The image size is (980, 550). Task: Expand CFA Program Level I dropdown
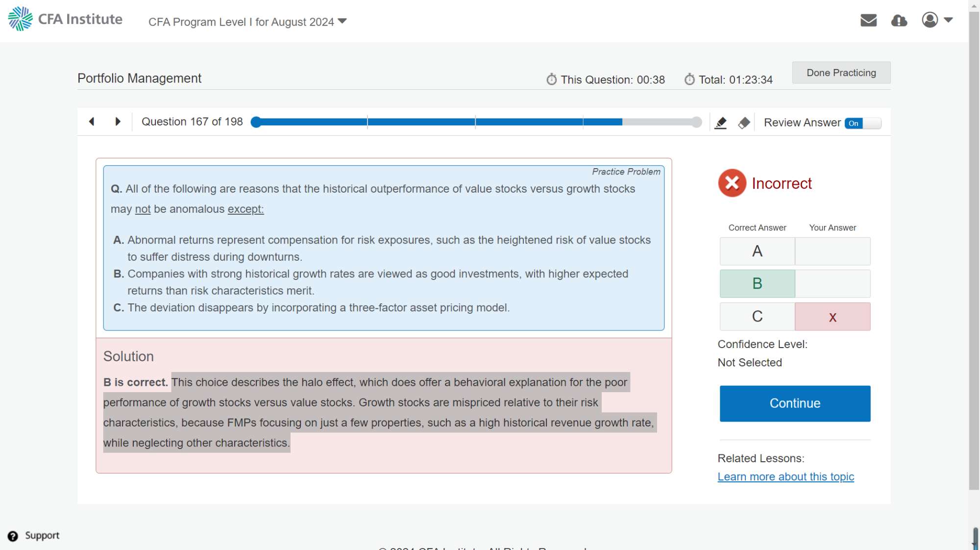coord(247,22)
